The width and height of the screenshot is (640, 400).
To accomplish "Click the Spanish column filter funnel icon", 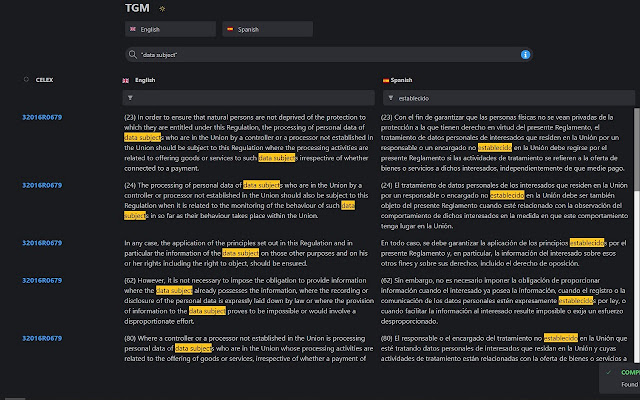I will 391,98.
